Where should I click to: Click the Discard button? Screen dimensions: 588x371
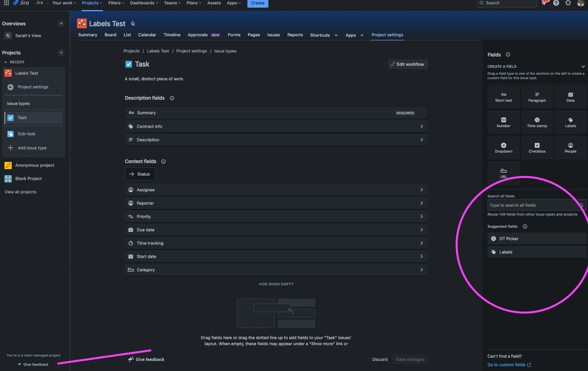point(380,359)
